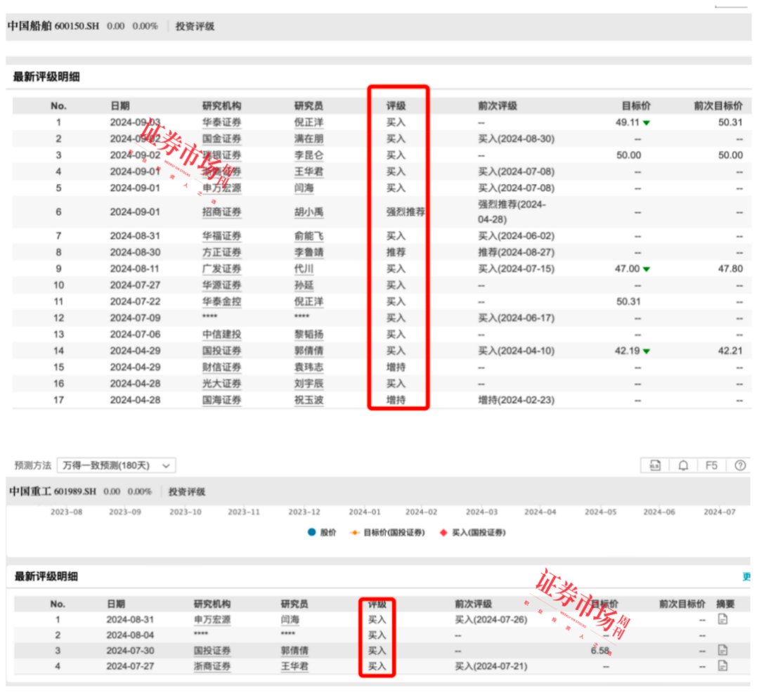Screen dimensions: 759x700
Task: Open 国金证券 institution link
Action: [221, 139]
